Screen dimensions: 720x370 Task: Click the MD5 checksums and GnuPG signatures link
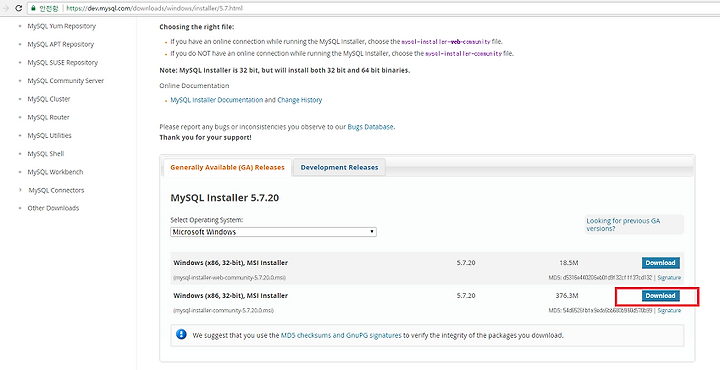[x=341, y=335]
